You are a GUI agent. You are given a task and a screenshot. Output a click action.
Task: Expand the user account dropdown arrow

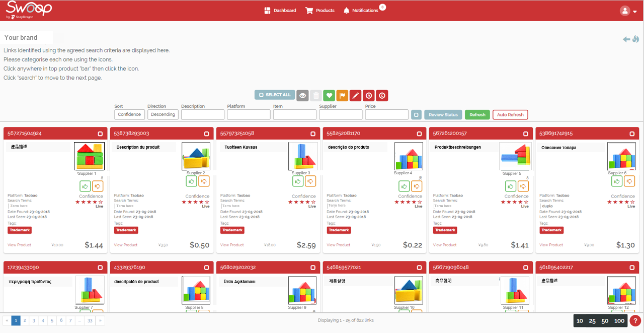[635, 12]
